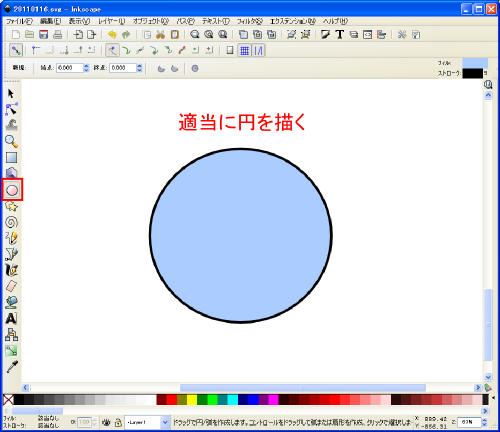This screenshot has width=500, height=432.
Task: Open the Object menu
Action: point(151,21)
